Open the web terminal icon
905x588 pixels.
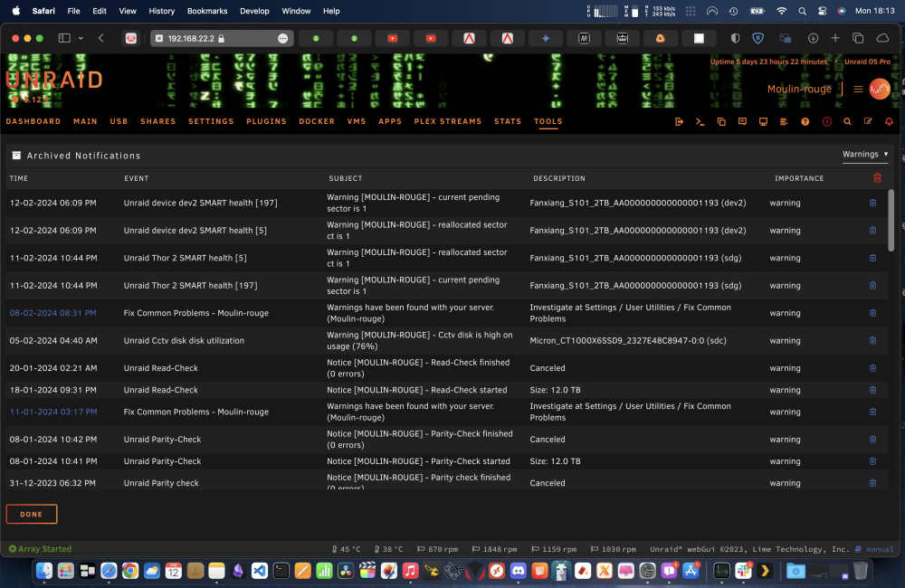coord(700,122)
